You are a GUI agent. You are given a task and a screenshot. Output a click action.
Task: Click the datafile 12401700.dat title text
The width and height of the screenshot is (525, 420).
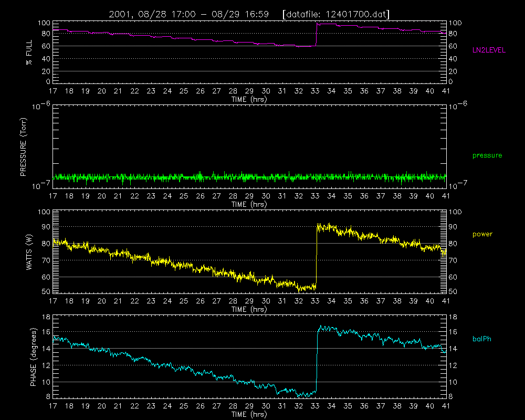(x=336, y=14)
